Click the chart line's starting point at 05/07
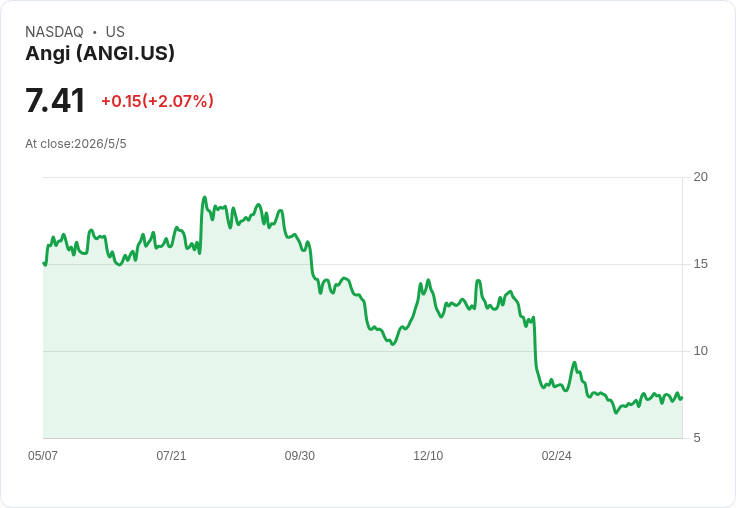The image size is (736, 508). [x=44, y=263]
